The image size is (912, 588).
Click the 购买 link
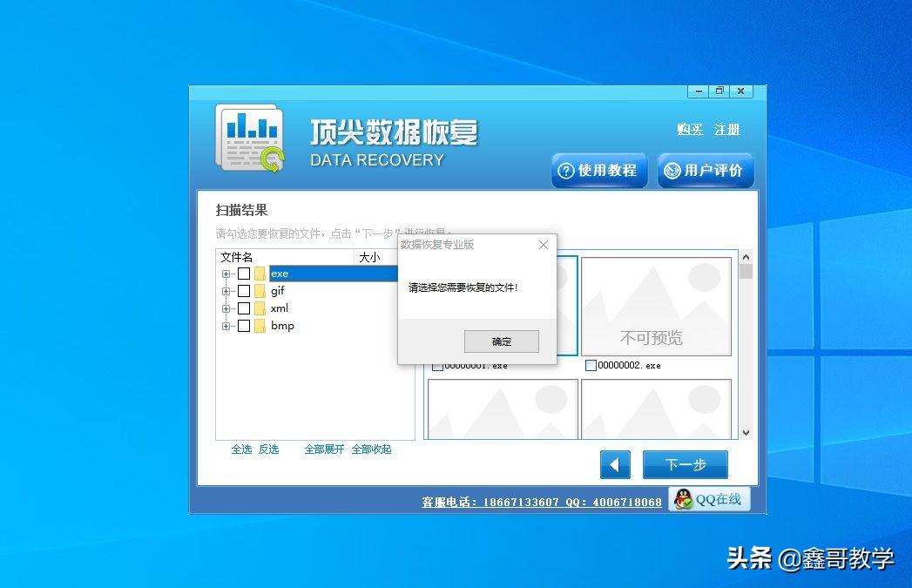(x=691, y=129)
